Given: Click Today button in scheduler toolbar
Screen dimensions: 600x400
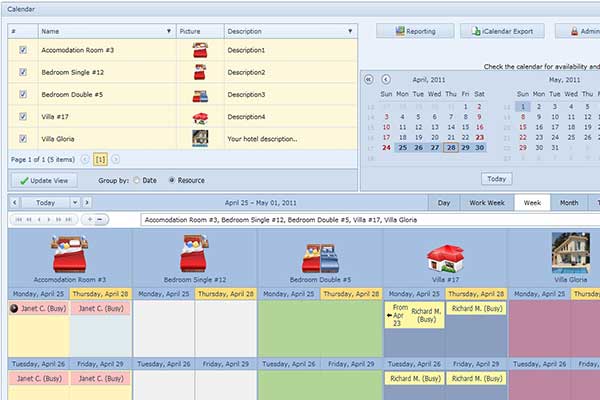Looking at the screenshot, I should [46, 202].
